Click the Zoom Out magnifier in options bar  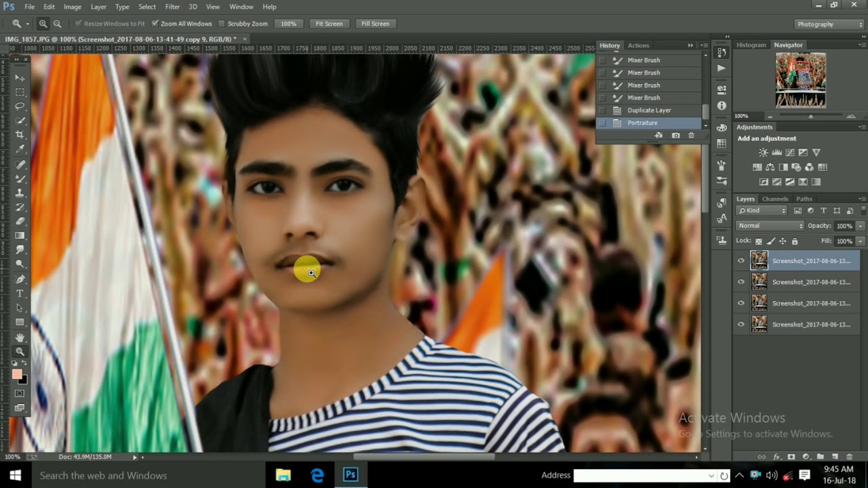(x=57, y=24)
